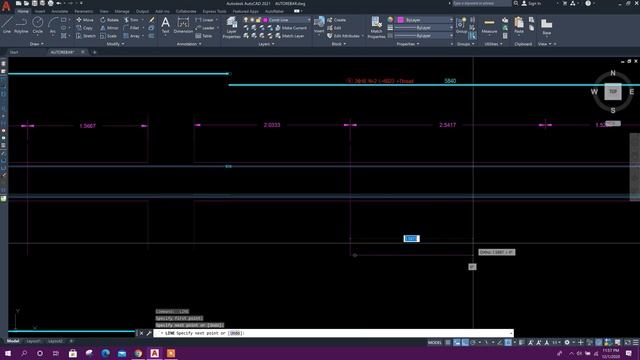The image size is (640, 360).
Task: Expand the Properties panel
Action: [x=408, y=44]
